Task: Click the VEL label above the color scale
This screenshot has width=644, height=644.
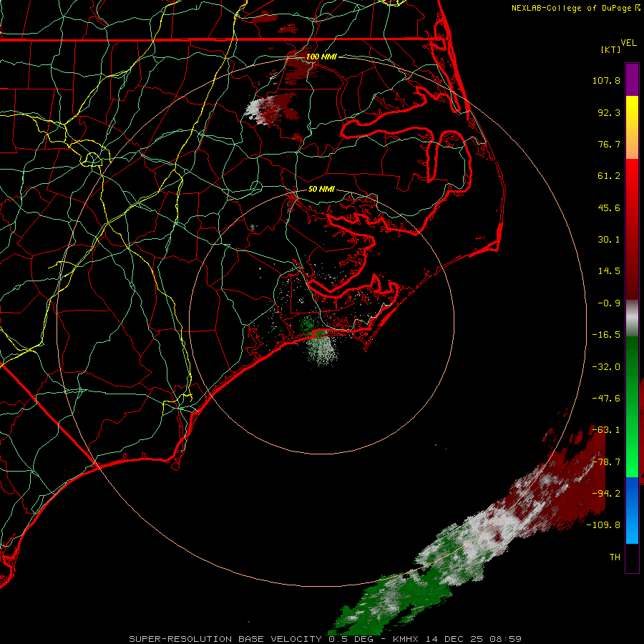Action: click(x=628, y=43)
